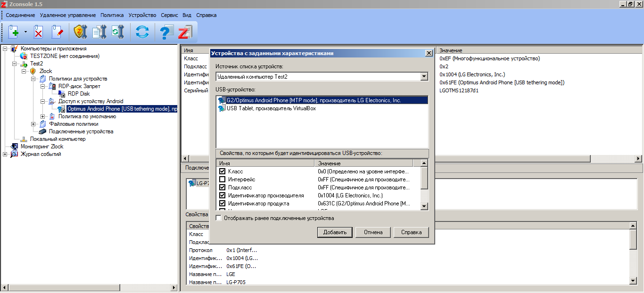Click the add new policy toolbar icon
The width and height of the screenshot is (644, 293).
(14, 32)
